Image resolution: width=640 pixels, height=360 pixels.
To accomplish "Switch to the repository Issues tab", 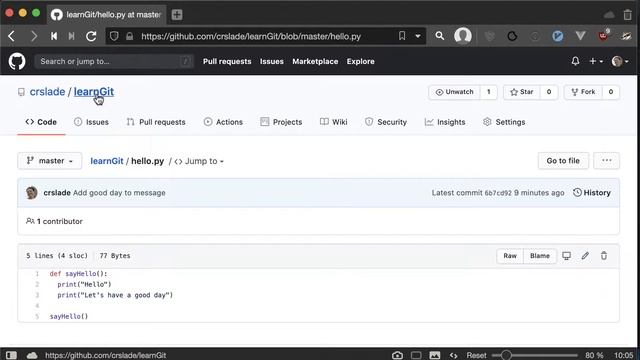I will coord(91,122).
